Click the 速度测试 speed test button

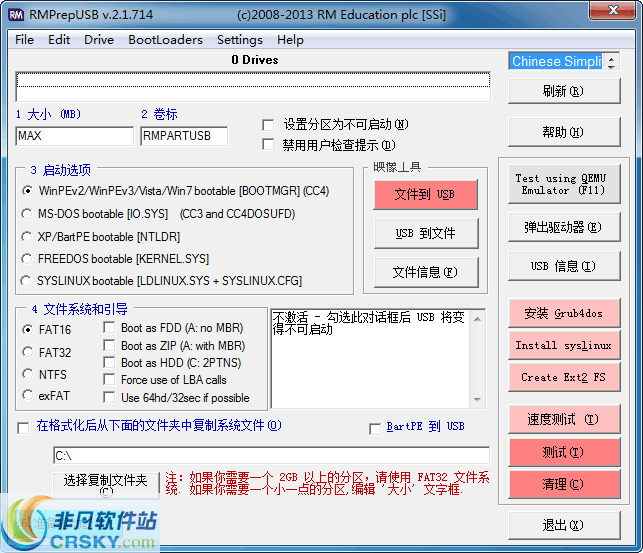[x=564, y=419]
